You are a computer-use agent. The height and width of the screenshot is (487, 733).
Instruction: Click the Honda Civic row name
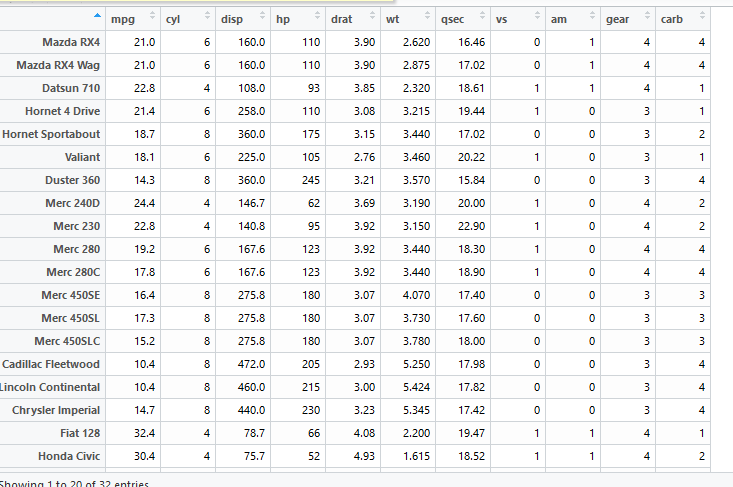tap(67, 456)
